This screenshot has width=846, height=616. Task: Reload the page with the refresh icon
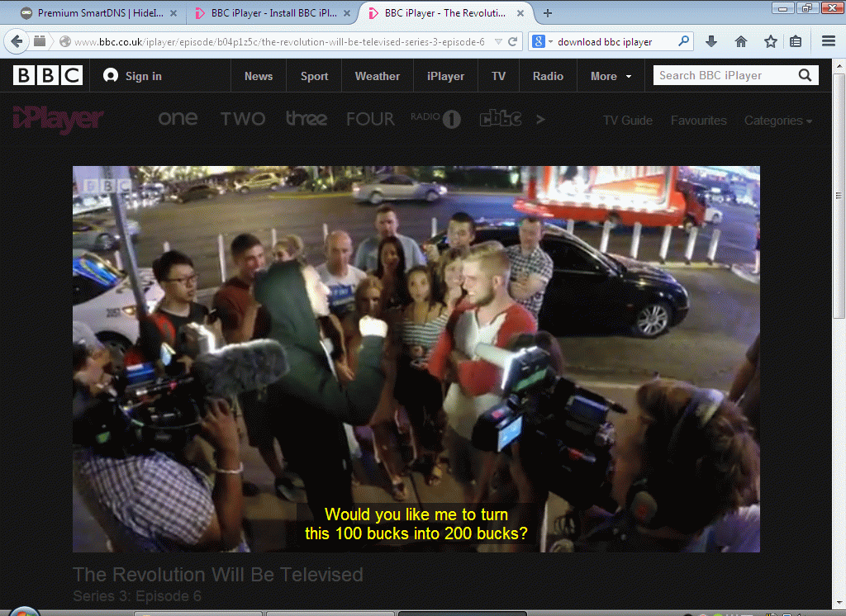click(x=512, y=41)
